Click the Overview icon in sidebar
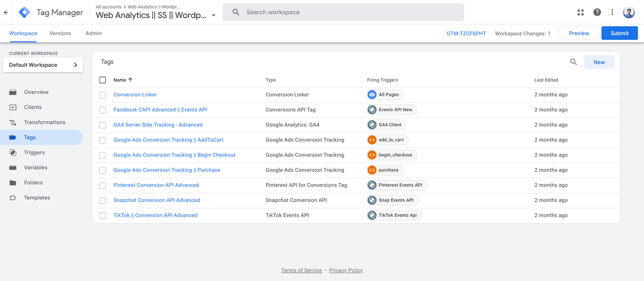This screenshot has height=281, width=644. [x=13, y=92]
